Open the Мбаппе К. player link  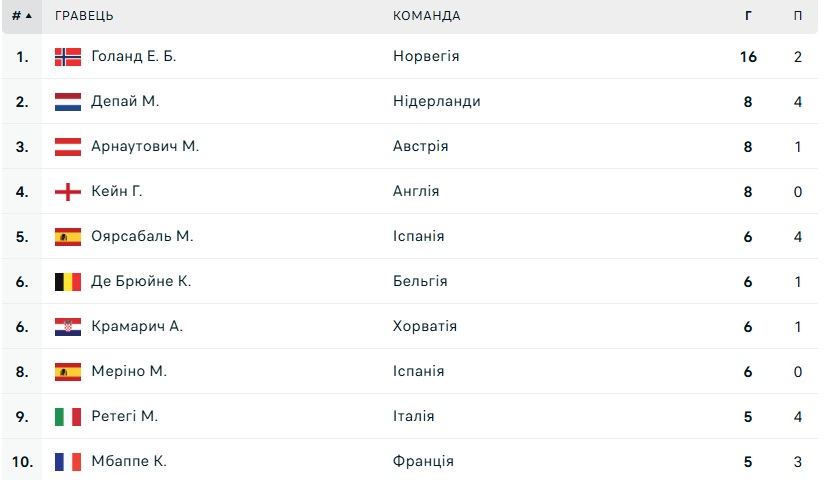point(128,462)
